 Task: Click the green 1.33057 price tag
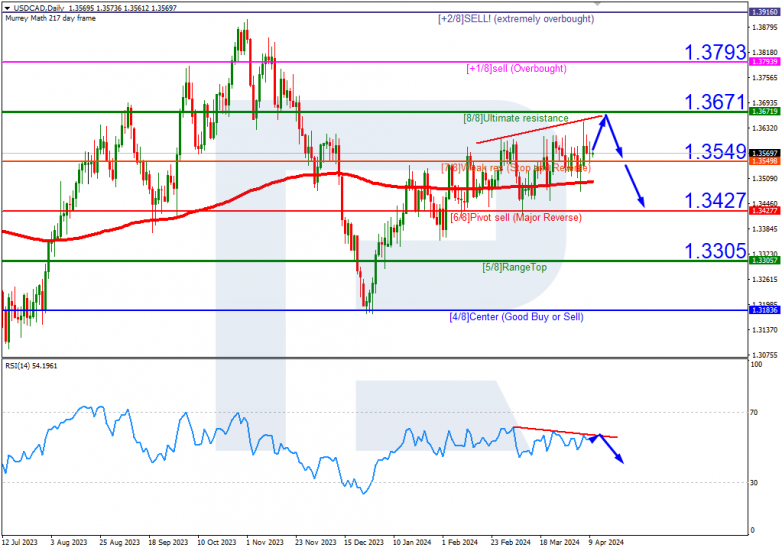click(x=764, y=260)
